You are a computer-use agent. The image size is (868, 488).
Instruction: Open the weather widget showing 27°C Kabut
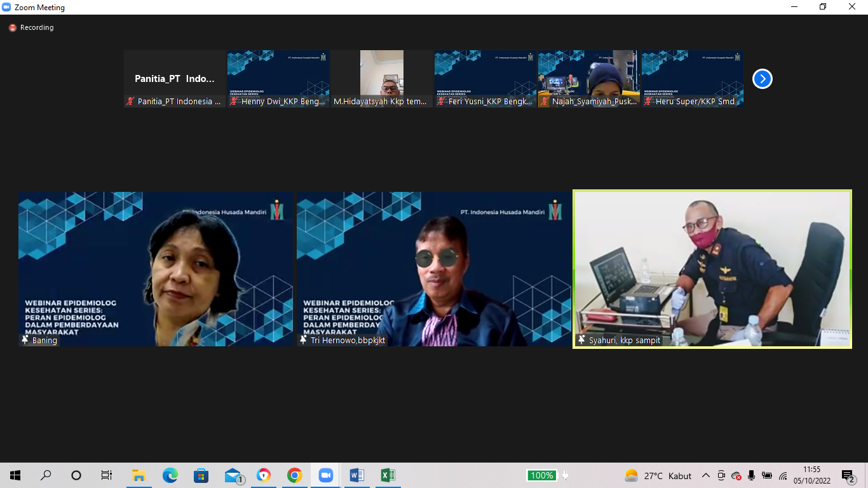658,475
